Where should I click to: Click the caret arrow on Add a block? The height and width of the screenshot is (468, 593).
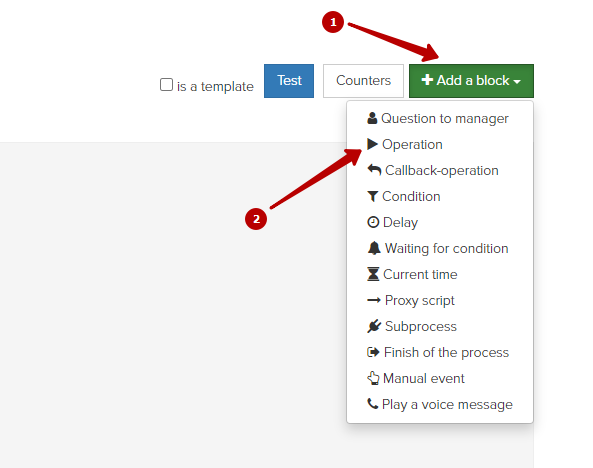[517, 82]
